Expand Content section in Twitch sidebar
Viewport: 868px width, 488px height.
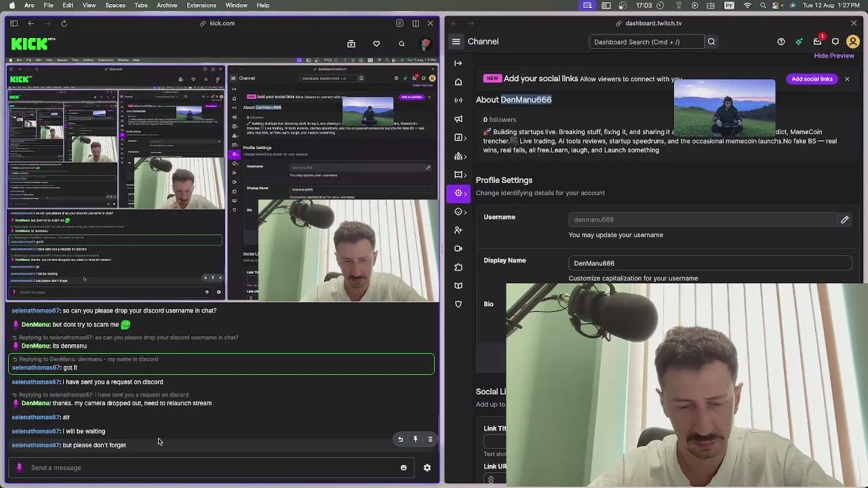(x=460, y=175)
